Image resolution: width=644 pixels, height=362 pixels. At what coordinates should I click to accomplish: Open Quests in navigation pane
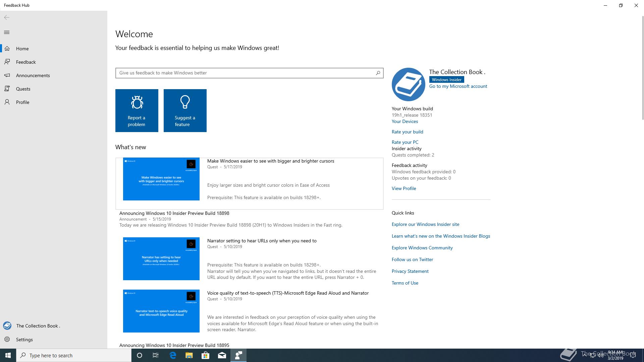click(x=54, y=89)
